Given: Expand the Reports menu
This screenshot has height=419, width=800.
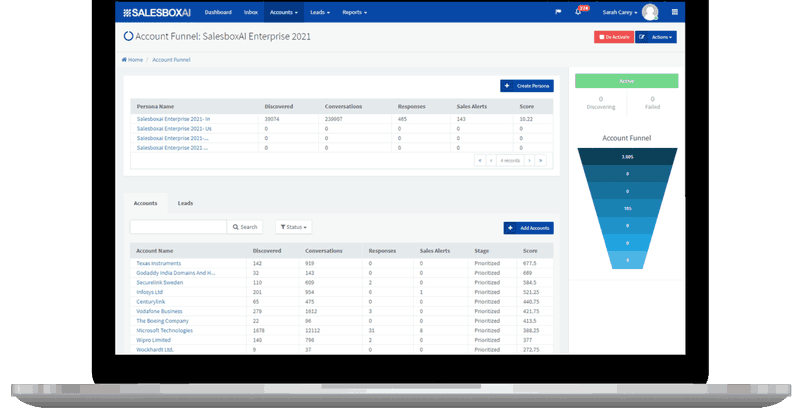Looking at the screenshot, I should click(x=355, y=12).
